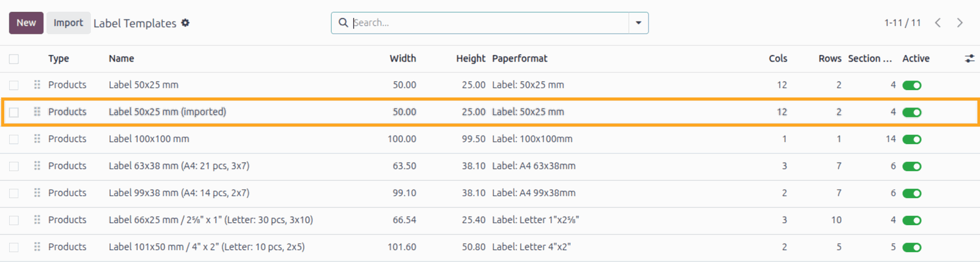Toggle Active switch for Label 101x50 mm

point(912,247)
